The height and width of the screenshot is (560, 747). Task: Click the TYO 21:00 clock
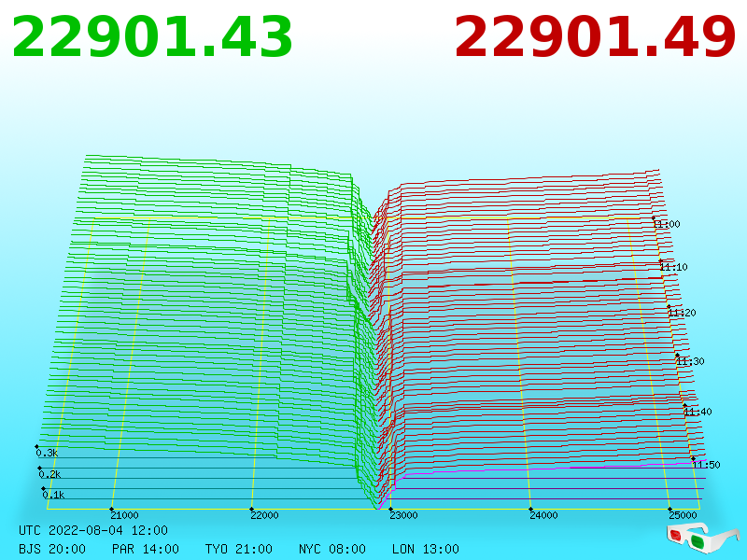tap(239, 549)
